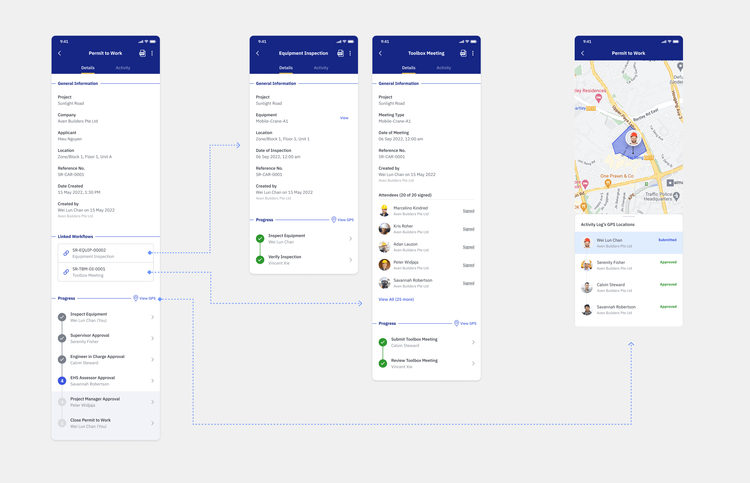
Task: Click green check for Inspect Equipment step
Action: (x=260, y=239)
